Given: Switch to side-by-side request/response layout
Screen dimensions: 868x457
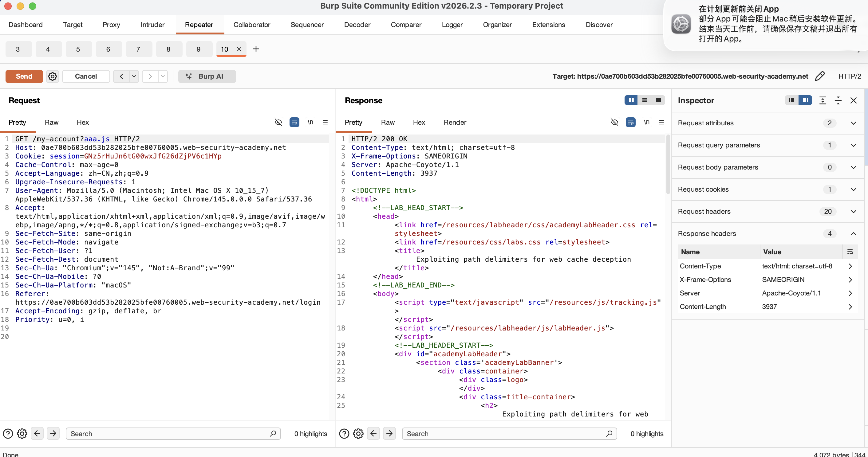Looking at the screenshot, I should 631,100.
